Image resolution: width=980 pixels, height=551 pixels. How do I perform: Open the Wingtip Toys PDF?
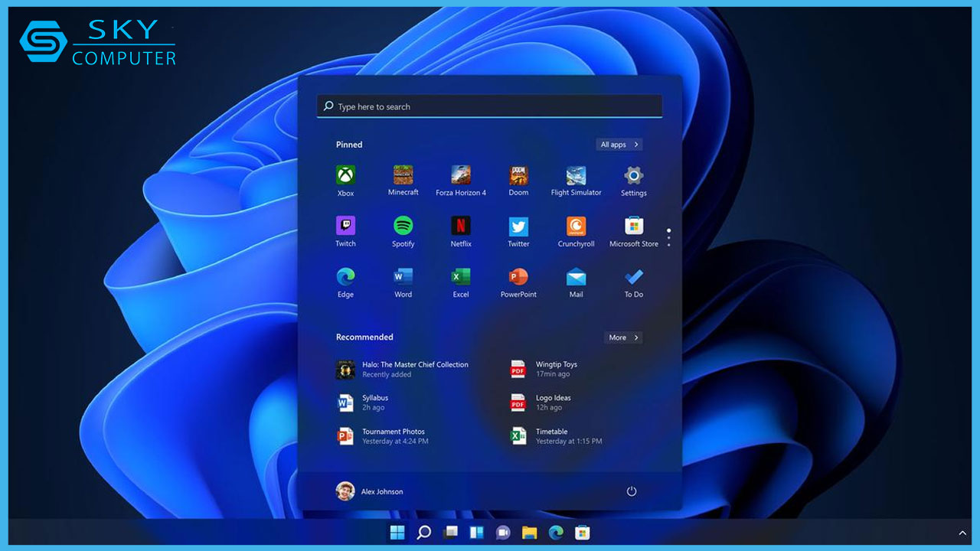pyautogui.click(x=544, y=370)
